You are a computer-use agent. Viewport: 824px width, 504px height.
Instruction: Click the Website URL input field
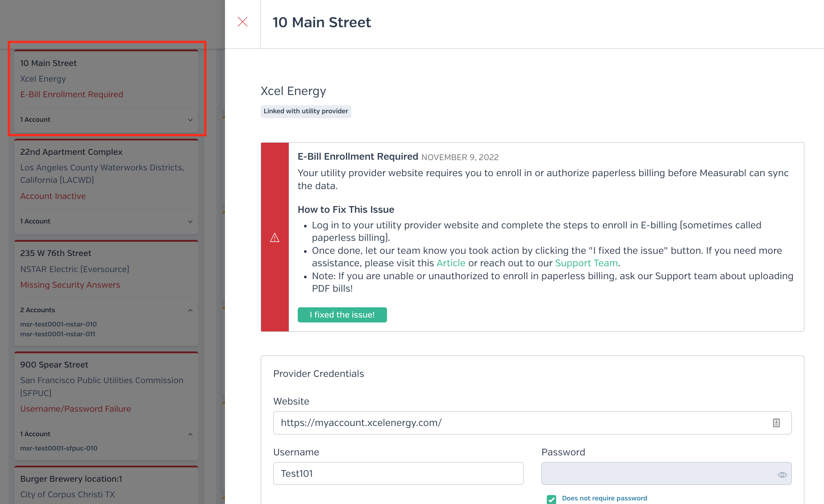pyautogui.click(x=532, y=423)
